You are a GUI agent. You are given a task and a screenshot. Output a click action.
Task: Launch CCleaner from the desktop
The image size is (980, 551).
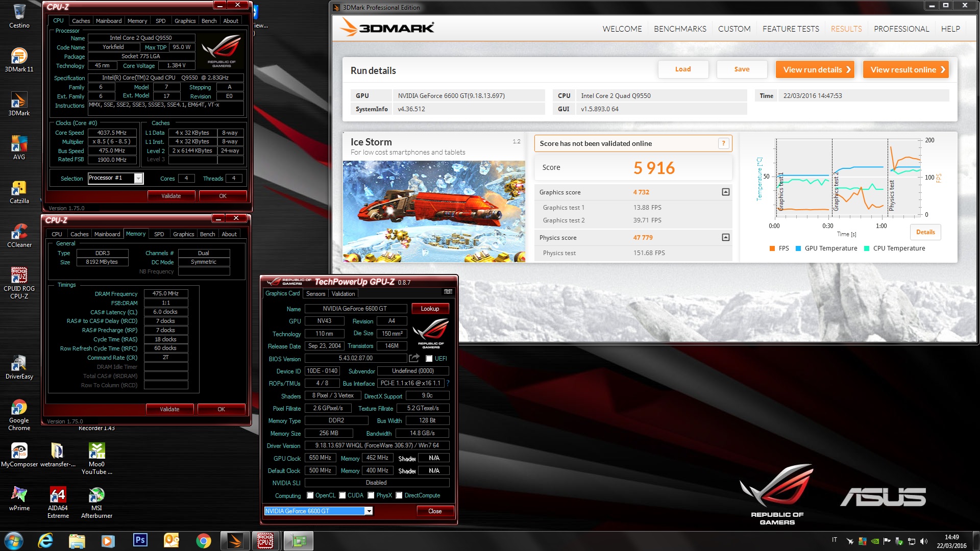point(19,235)
